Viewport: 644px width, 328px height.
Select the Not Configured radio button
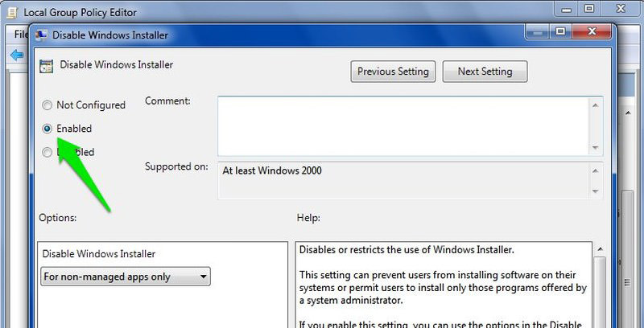[x=47, y=105]
